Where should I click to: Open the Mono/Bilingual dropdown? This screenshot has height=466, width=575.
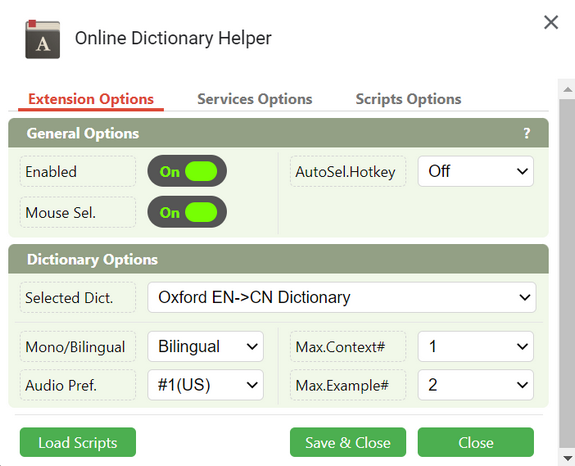point(205,346)
